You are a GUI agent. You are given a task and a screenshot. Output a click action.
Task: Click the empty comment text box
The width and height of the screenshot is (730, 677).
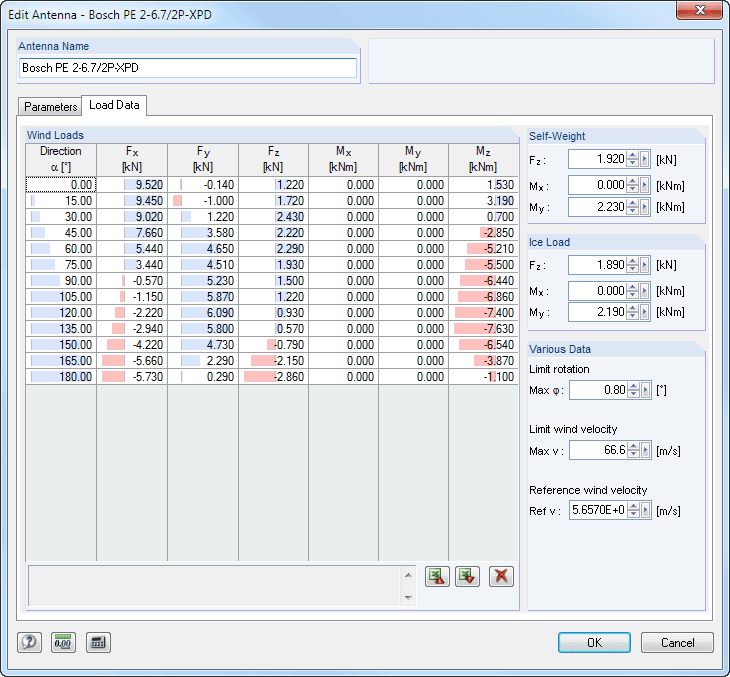click(x=215, y=586)
